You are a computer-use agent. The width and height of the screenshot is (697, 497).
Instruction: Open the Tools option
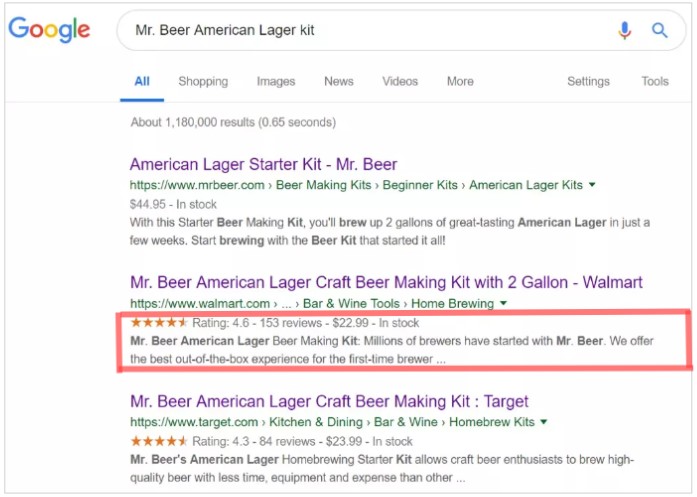pyautogui.click(x=655, y=81)
